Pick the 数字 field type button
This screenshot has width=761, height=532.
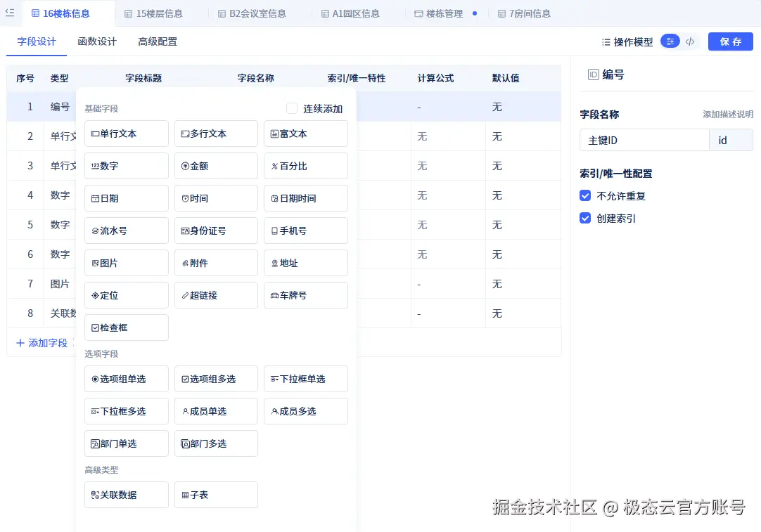tap(126, 166)
